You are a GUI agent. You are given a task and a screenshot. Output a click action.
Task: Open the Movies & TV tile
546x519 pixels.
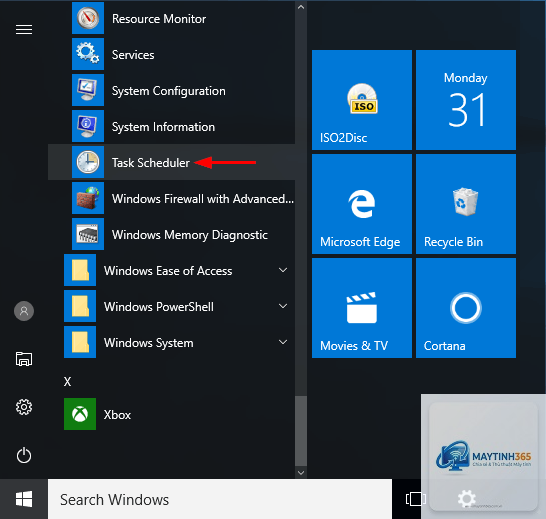click(362, 308)
